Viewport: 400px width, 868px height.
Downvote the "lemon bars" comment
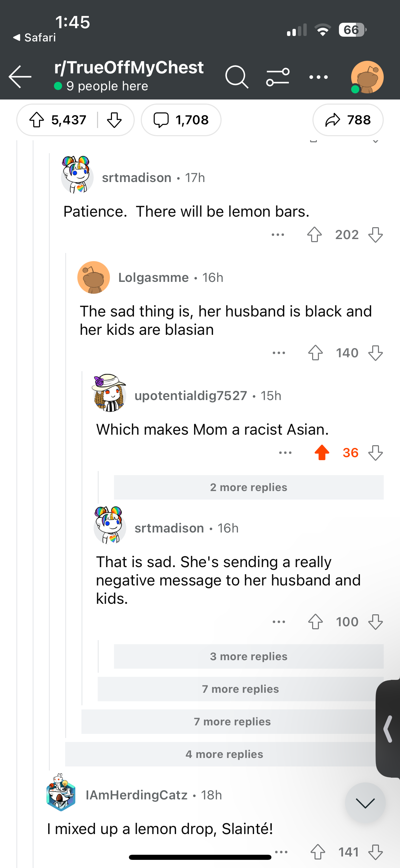[376, 235]
